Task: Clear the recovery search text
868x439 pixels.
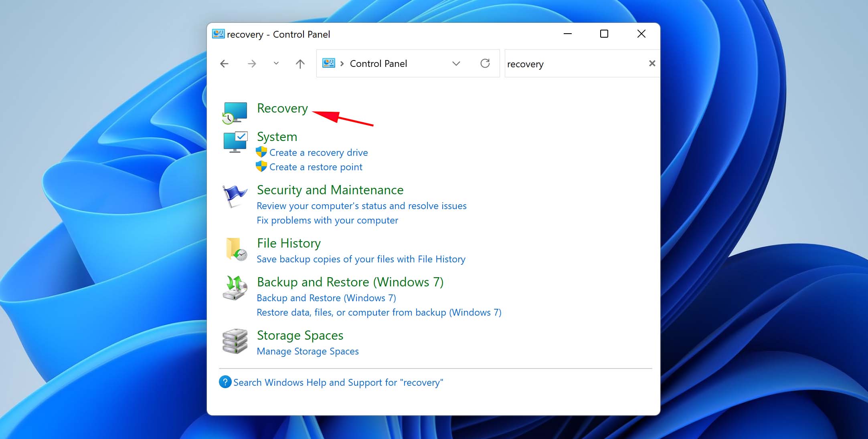Action: coord(651,63)
